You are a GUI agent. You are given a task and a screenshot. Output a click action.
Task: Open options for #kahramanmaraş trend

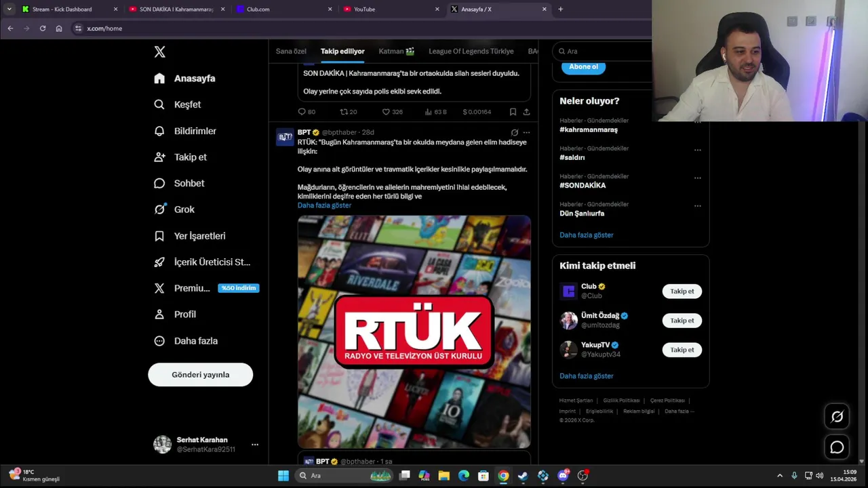point(697,122)
